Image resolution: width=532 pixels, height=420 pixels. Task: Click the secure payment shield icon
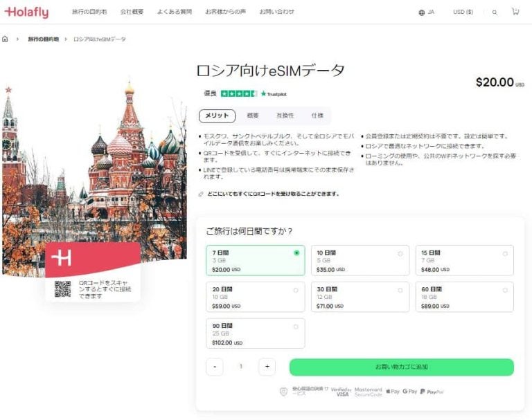pos(283,392)
